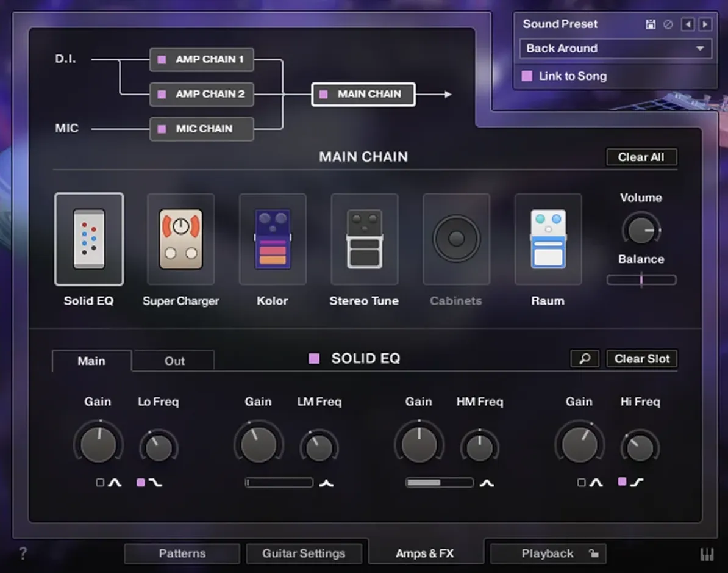Open the Playback tab
This screenshot has width=728, height=573.
point(548,553)
